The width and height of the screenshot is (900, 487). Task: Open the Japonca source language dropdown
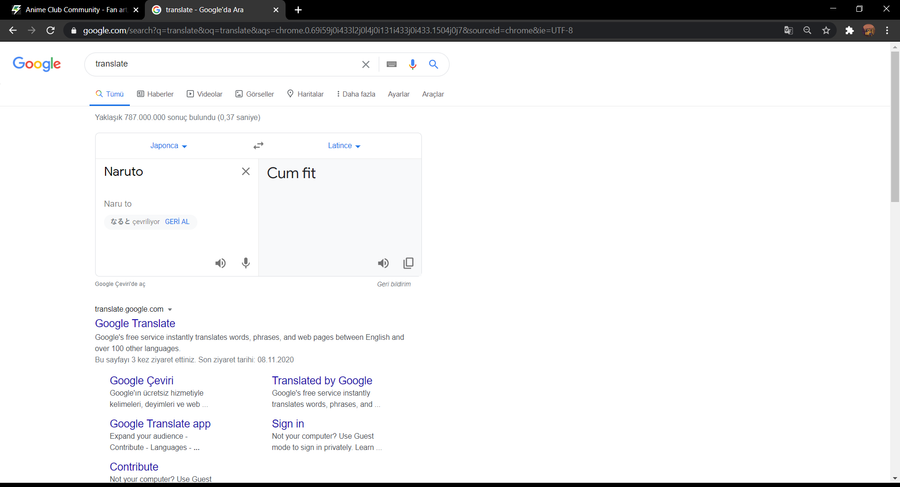click(168, 146)
